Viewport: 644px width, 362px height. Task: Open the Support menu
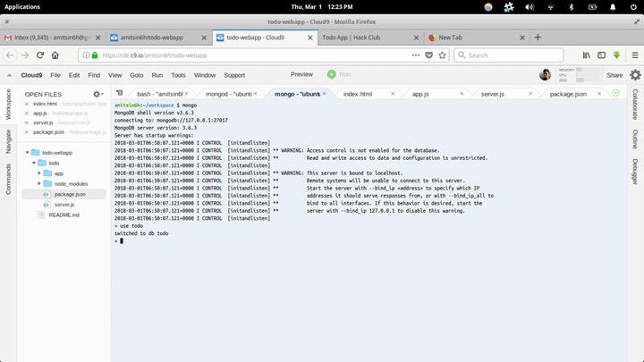[x=234, y=75]
